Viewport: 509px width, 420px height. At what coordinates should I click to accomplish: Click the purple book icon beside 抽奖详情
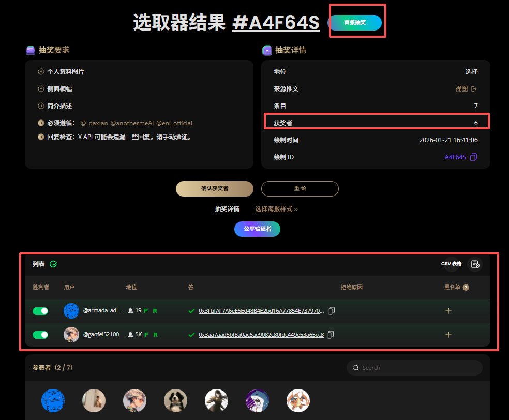(x=266, y=50)
